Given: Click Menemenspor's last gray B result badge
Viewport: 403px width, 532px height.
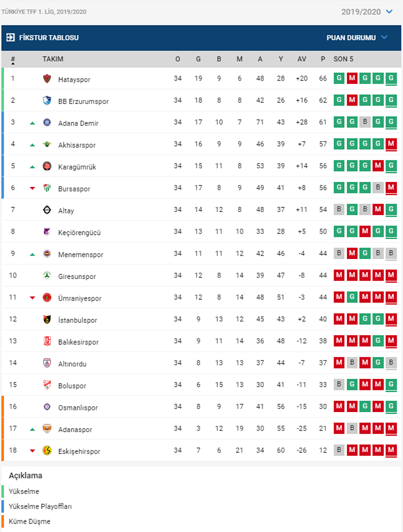Looking at the screenshot, I should (x=391, y=253).
